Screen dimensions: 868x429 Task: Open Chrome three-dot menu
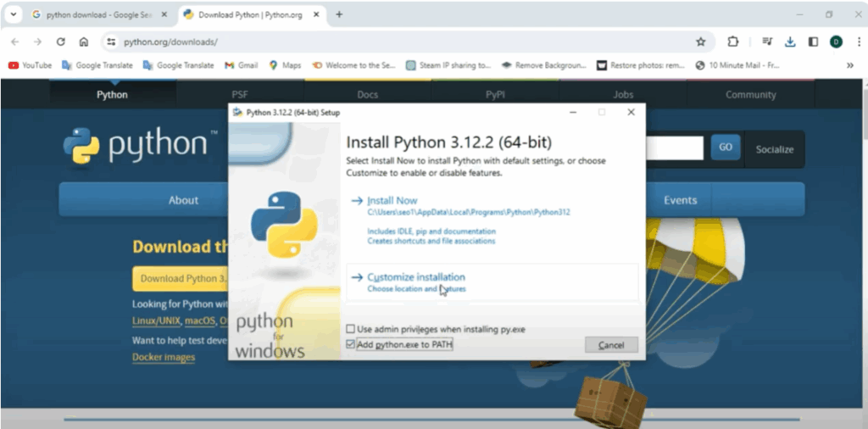859,42
